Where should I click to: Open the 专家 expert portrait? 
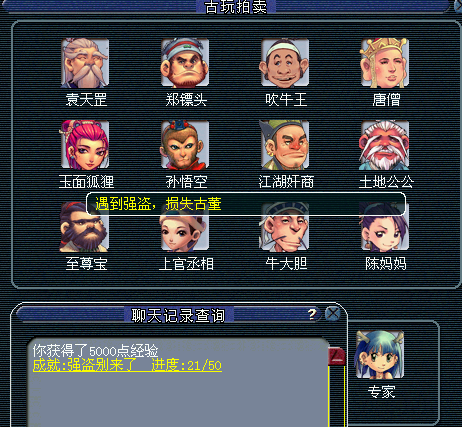(380, 355)
